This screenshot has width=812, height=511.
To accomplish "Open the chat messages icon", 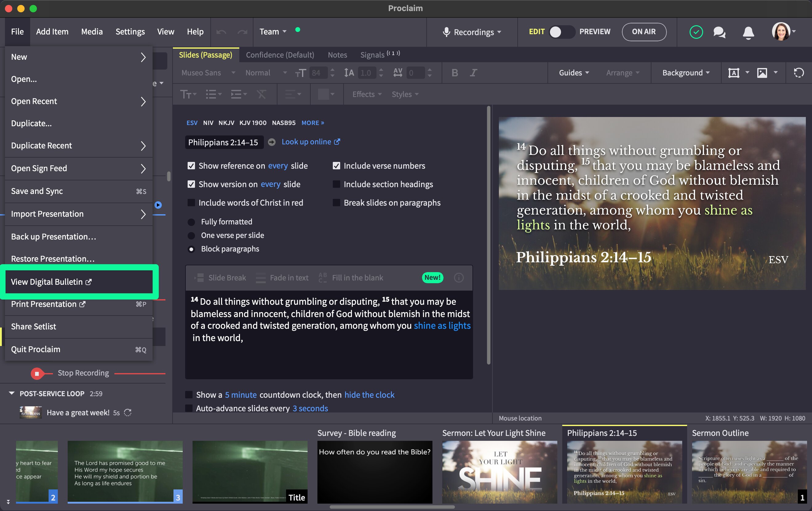I will pos(719,32).
